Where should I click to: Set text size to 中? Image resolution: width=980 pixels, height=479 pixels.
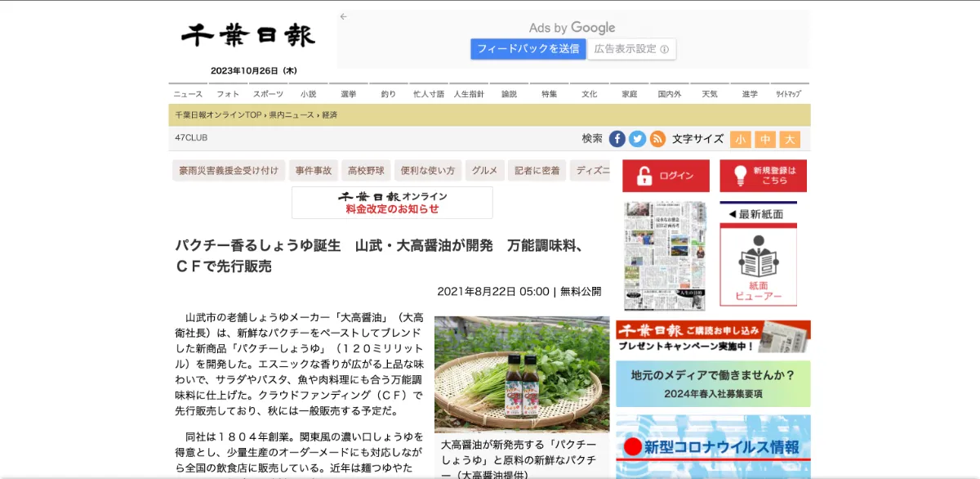tap(765, 140)
